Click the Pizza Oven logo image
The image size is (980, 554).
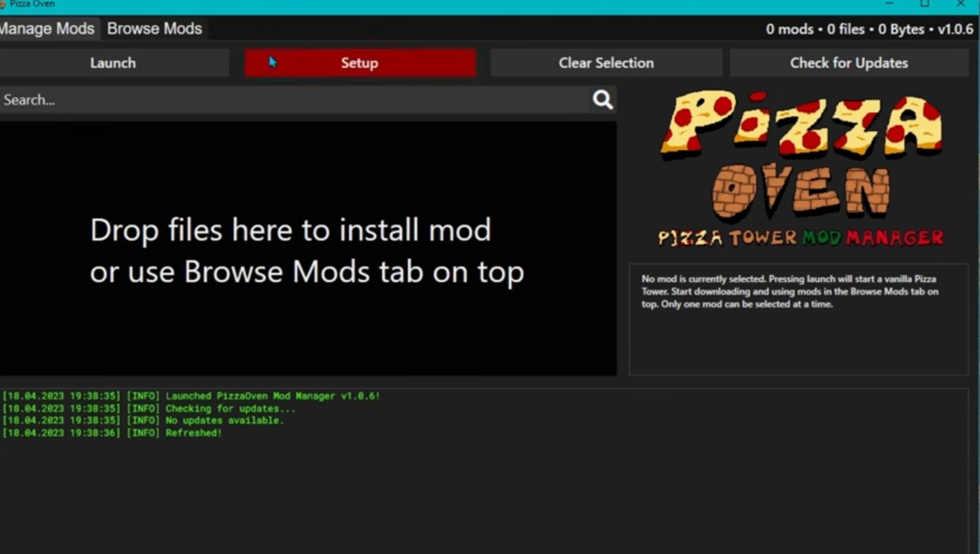point(801,168)
